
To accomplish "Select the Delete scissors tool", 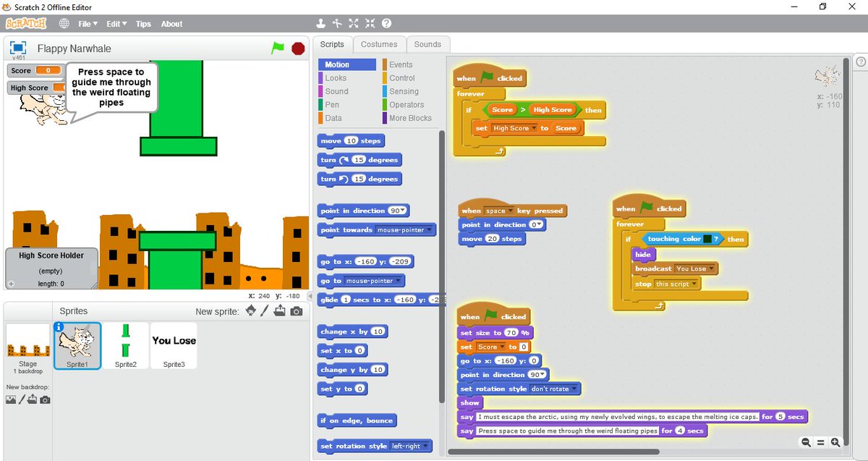I will pyautogui.click(x=337, y=23).
